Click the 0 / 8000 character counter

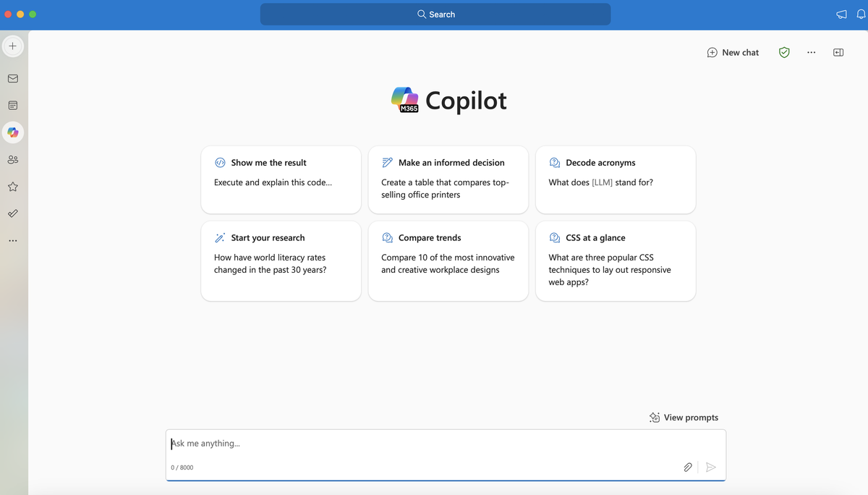pyautogui.click(x=182, y=467)
